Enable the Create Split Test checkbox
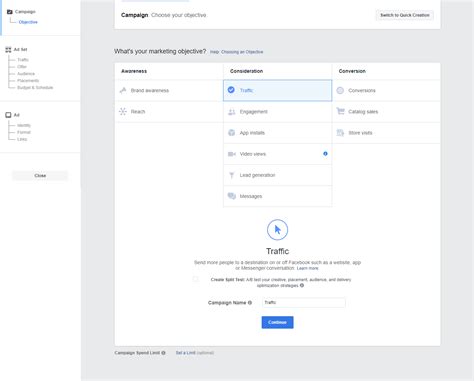 pos(195,279)
